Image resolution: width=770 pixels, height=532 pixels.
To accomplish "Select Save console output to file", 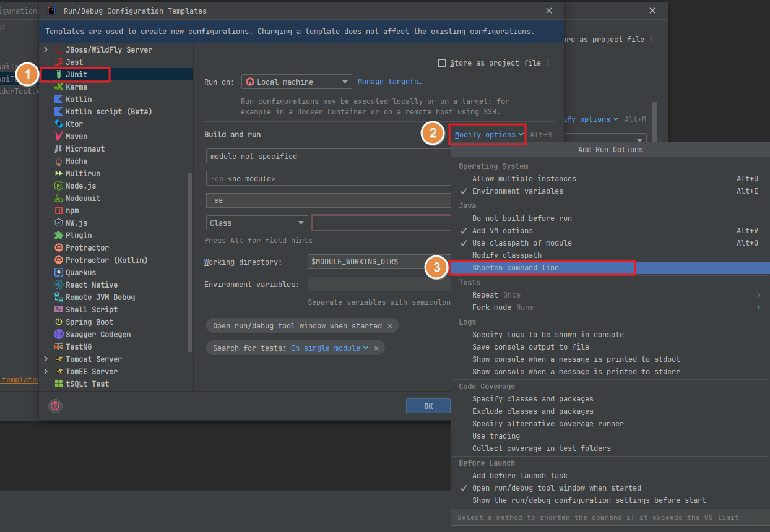I will click(x=610, y=347).
